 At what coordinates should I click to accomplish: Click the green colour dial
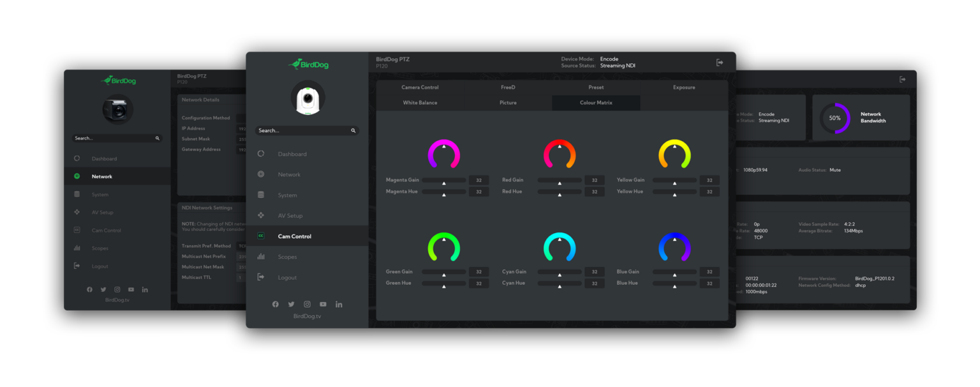click(x=444, y=247)
